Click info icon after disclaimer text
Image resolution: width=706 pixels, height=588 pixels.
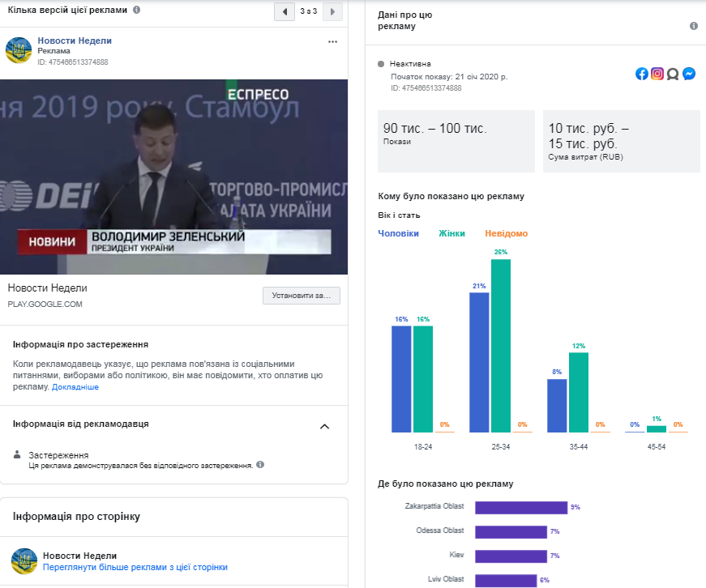point(260,465)
